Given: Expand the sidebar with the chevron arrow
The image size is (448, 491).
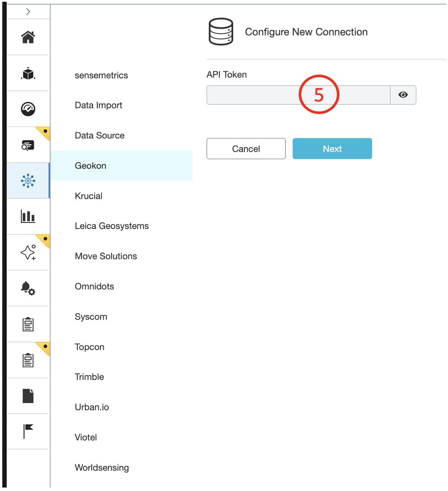Looking at the screenshot, I should coord(28,12).
